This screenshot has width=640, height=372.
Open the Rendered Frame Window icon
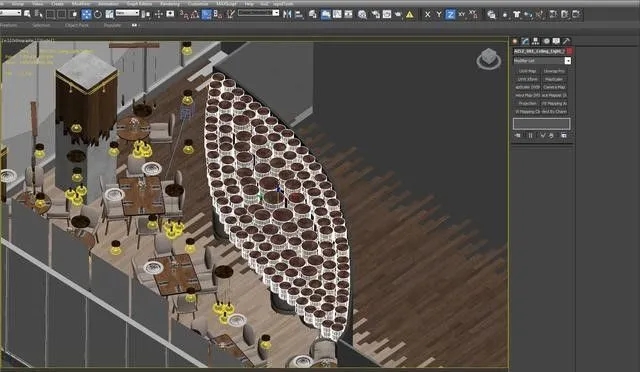387,15
